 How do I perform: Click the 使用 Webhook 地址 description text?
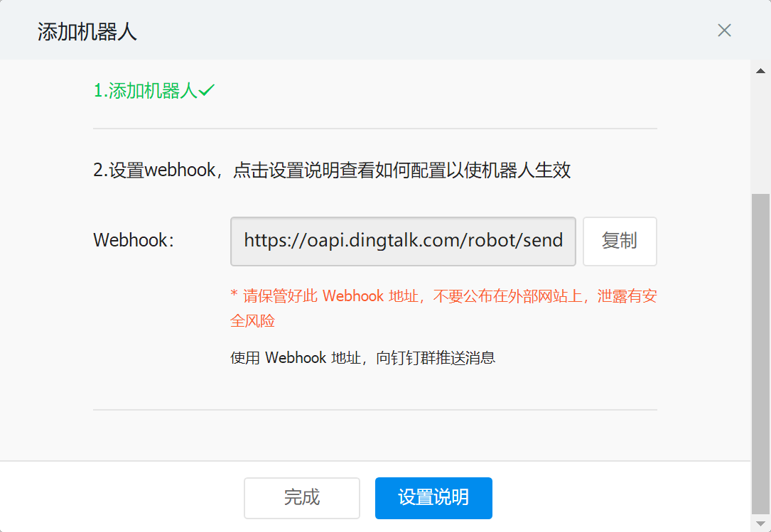point(362,357)
